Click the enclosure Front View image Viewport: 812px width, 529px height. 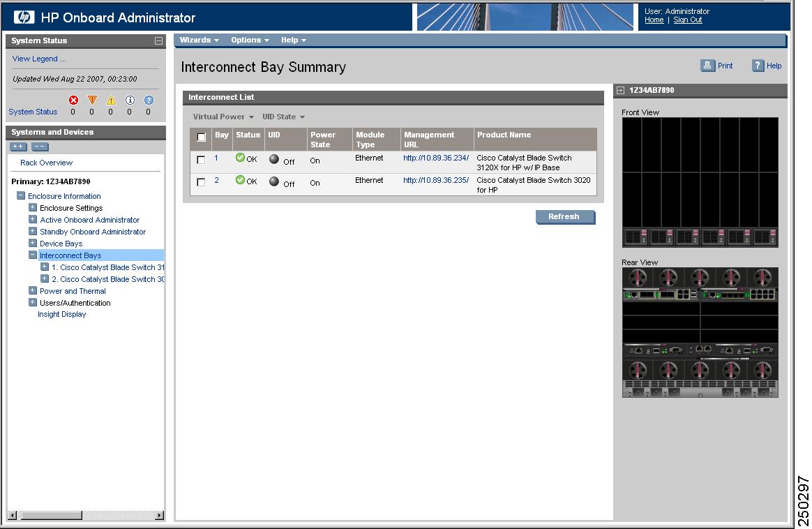coord(700,182)
